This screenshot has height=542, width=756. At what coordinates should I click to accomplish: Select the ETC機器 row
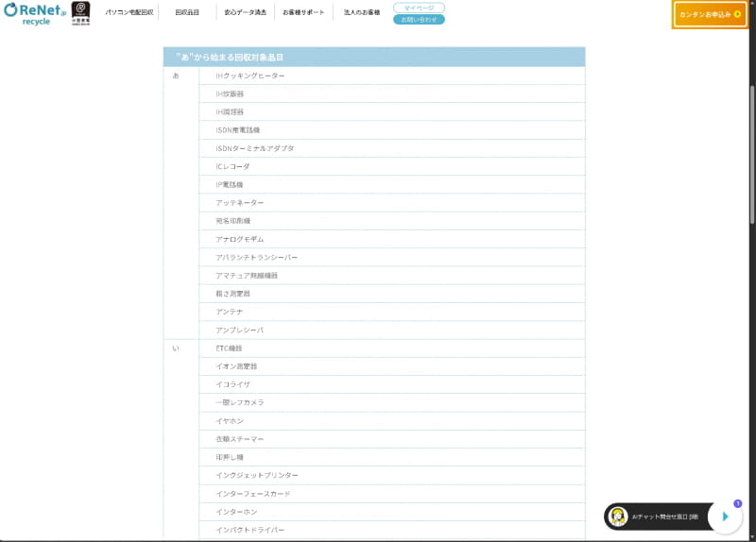(392, 347)
